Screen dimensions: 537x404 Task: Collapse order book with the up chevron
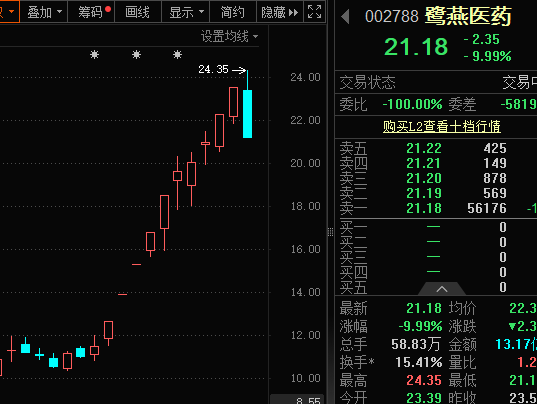point(442,289)
